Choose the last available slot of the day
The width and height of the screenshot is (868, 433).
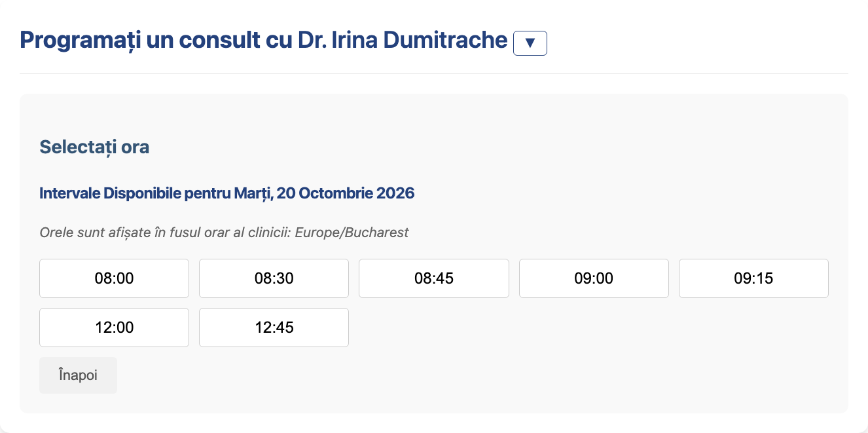[274, 328]
